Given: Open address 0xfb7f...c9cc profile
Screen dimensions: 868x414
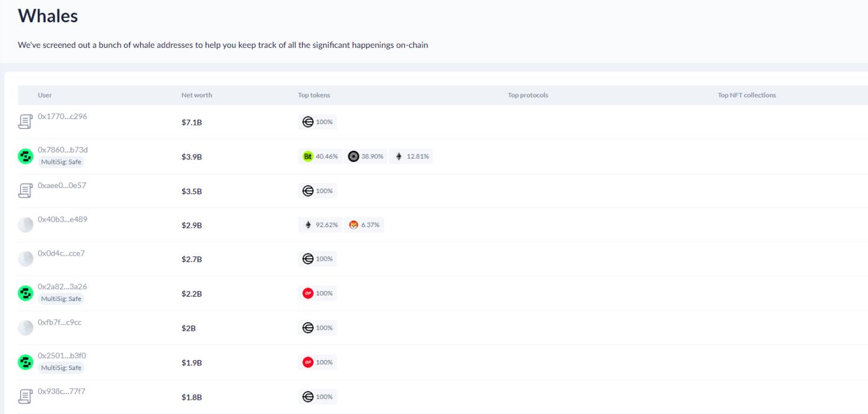Looking at the screenshot, I should pos(60,322).
